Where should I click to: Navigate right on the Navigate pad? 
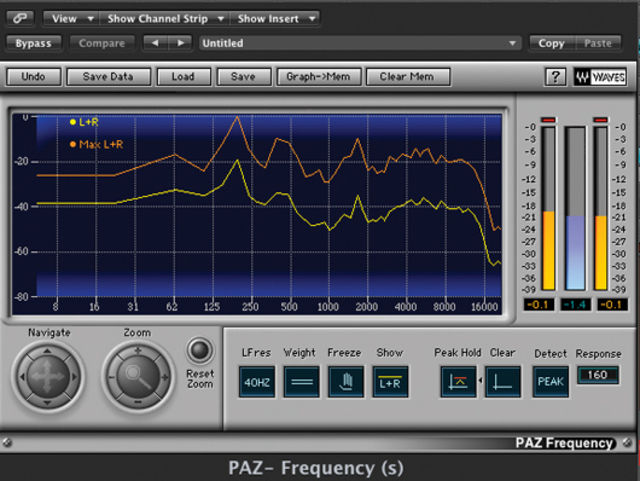(x=74, y=376)
